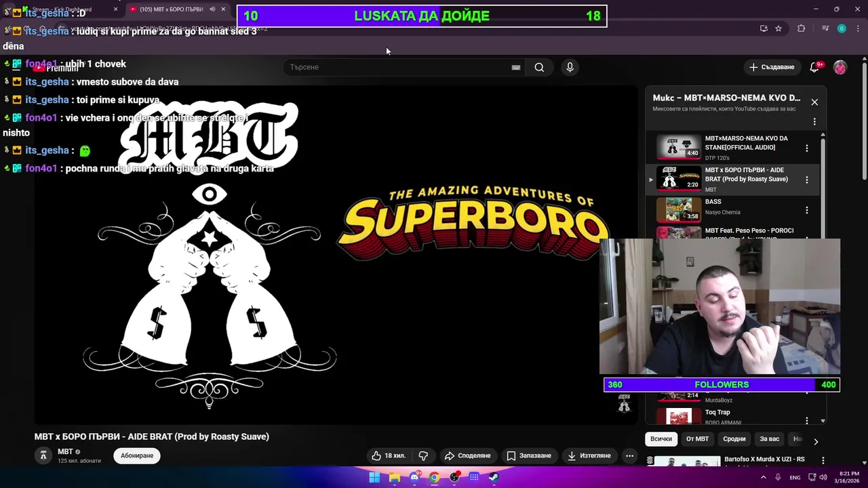The height and width of the screenshot is (488, 868).
Task: Open the MBT channel name link
Action: [65, 451]
